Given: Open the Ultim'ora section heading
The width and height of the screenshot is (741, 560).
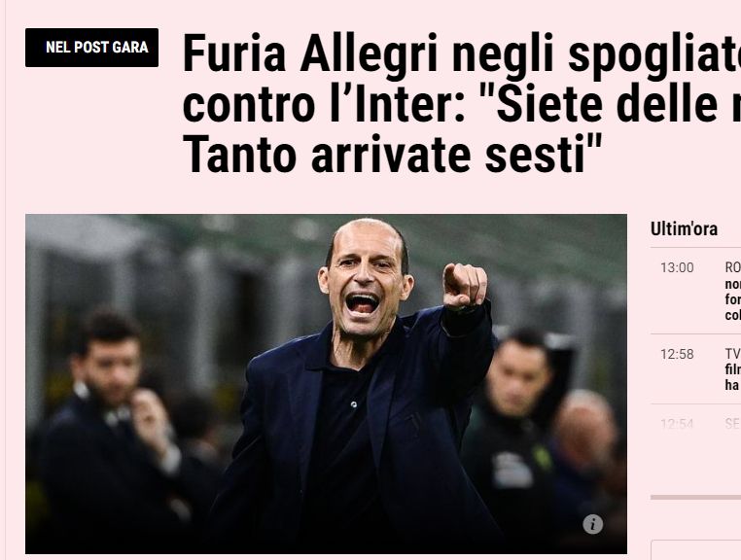Looking at the screenshot, I should 684,228.
